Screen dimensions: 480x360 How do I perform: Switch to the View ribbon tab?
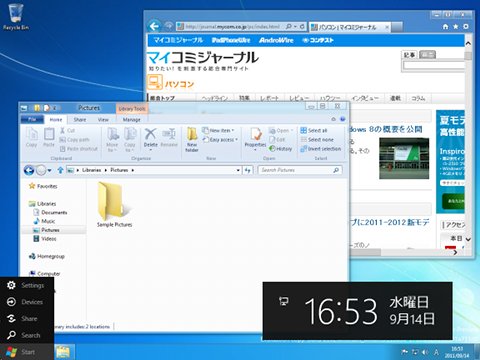tap(103, 119)
